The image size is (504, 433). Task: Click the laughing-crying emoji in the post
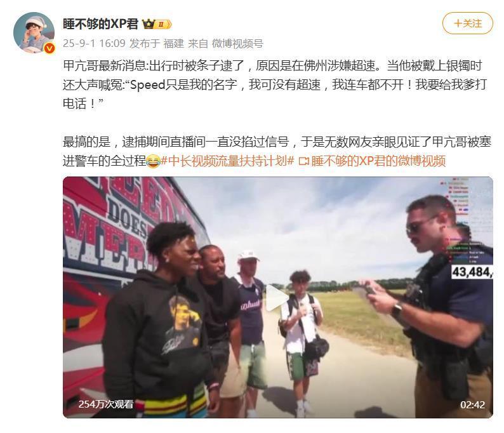(x=154, y=161)
